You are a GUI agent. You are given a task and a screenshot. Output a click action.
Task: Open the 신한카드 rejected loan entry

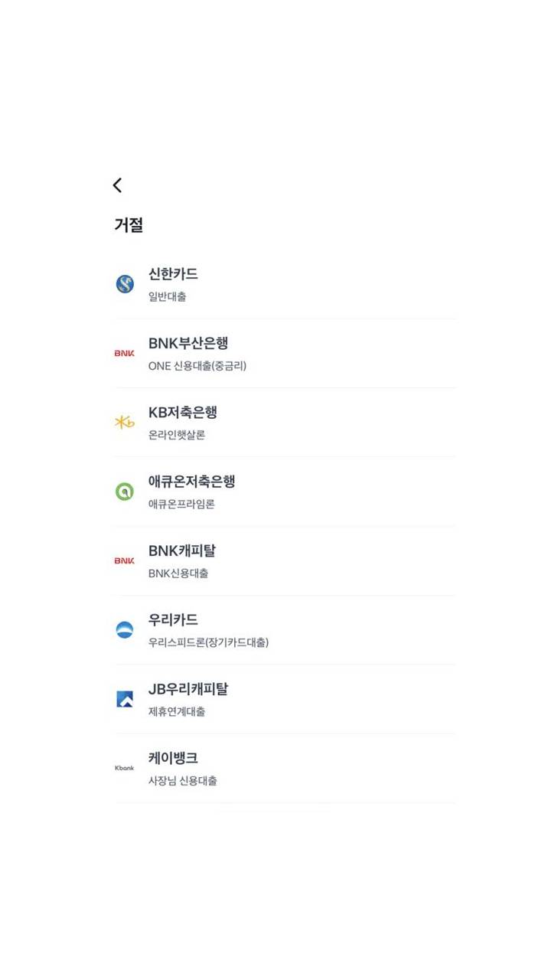tap(285, 284)
